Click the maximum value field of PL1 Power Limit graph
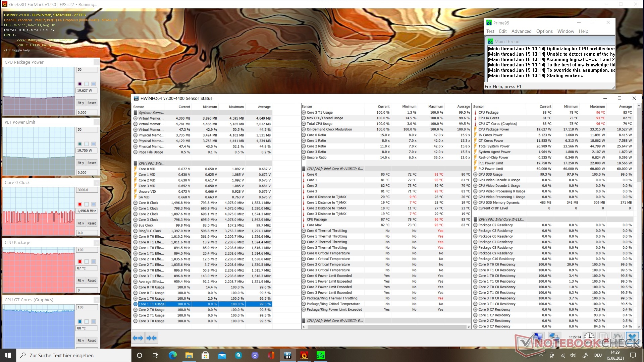 pyautogui.click(x=87, y=130)
